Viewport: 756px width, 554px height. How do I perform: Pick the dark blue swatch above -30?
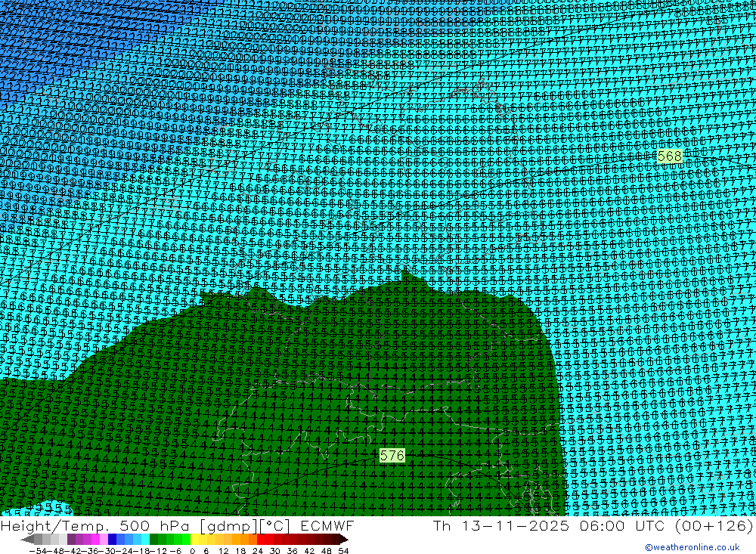[113, 539]
